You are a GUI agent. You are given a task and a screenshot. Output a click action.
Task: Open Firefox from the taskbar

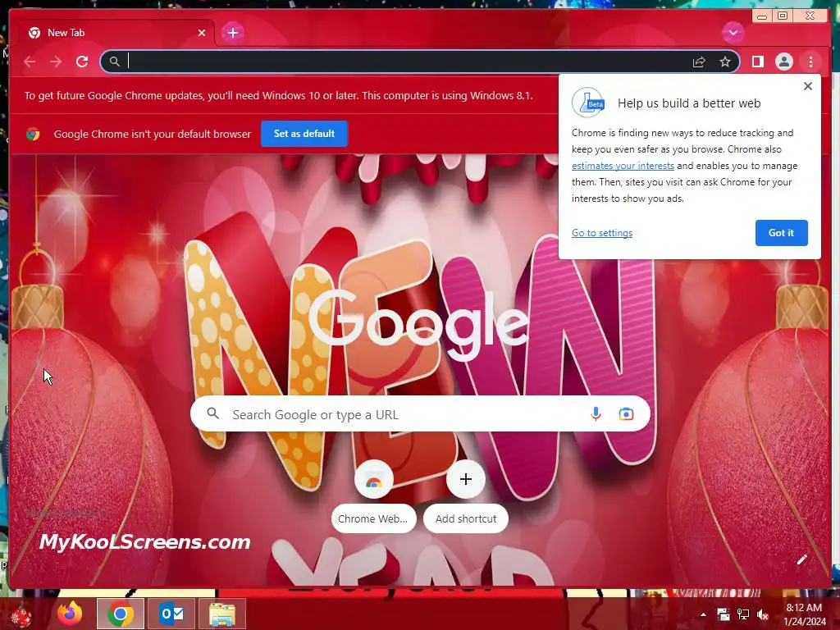(70, 614)
